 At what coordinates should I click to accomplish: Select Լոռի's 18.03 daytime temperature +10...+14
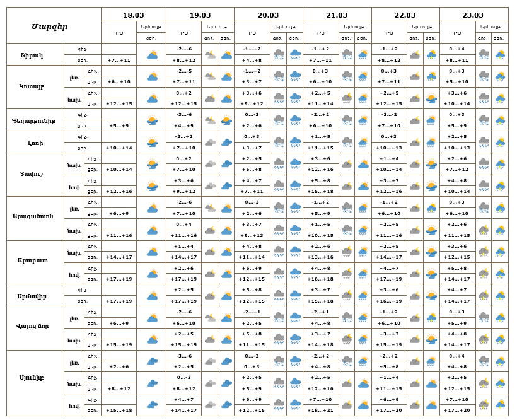point(119,148)
